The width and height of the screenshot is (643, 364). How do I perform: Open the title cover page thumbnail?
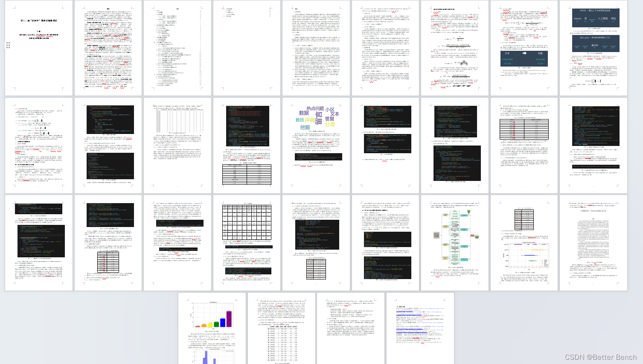[x=39, y=48]
